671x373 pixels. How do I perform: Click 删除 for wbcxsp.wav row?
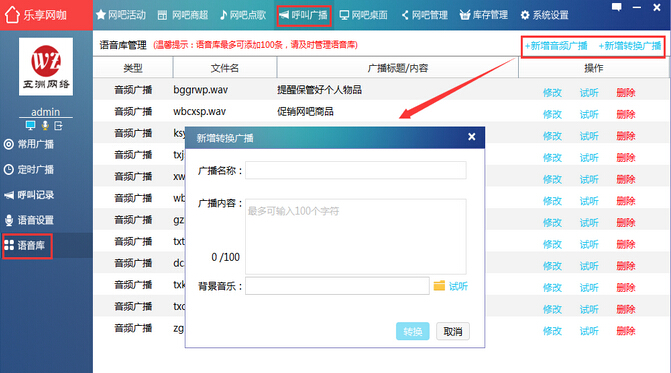[626, 115]
